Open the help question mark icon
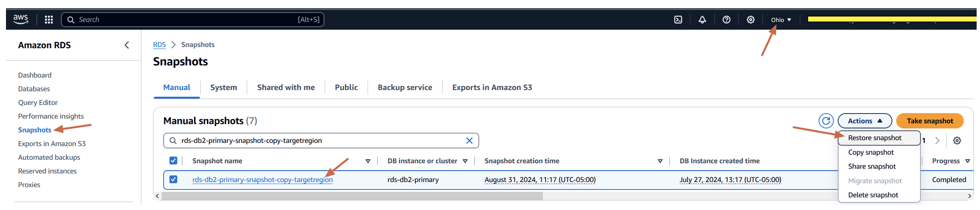 click(726, 20)
